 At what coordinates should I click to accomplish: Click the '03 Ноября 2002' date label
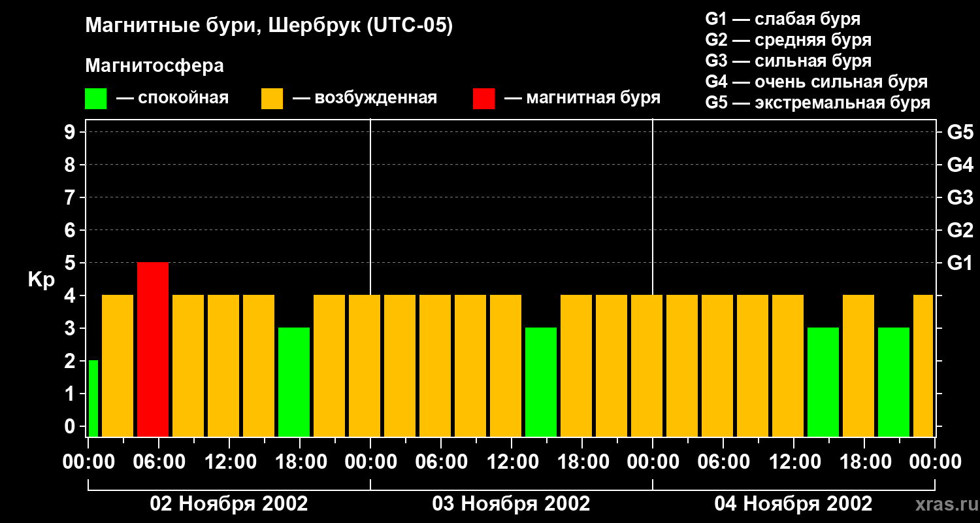pos(511,504)
